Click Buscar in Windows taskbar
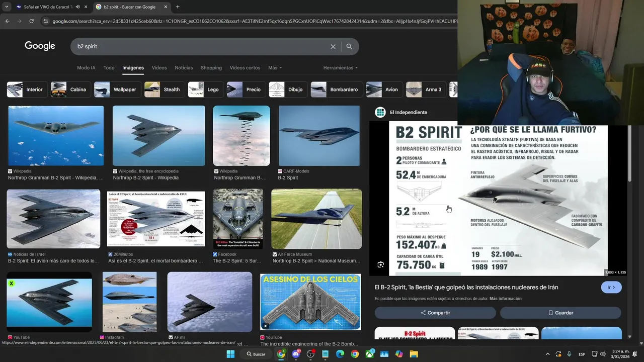 256,354
